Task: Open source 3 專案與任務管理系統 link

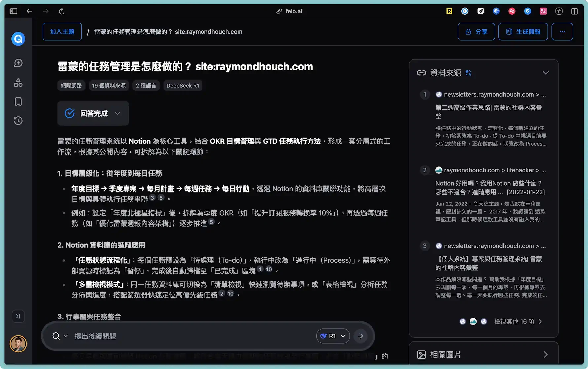Action: pos(489,263)
